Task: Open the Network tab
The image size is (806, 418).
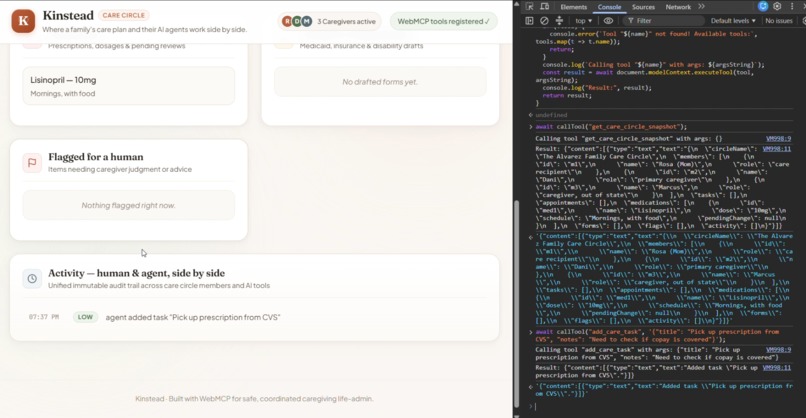Action: coord(678,7)
